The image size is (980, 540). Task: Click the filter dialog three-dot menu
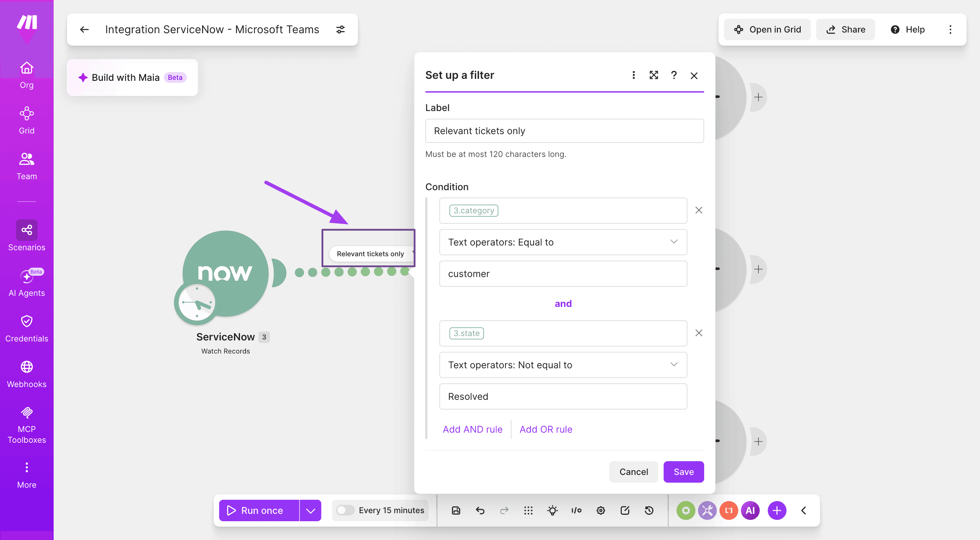(x=633, y=75)
